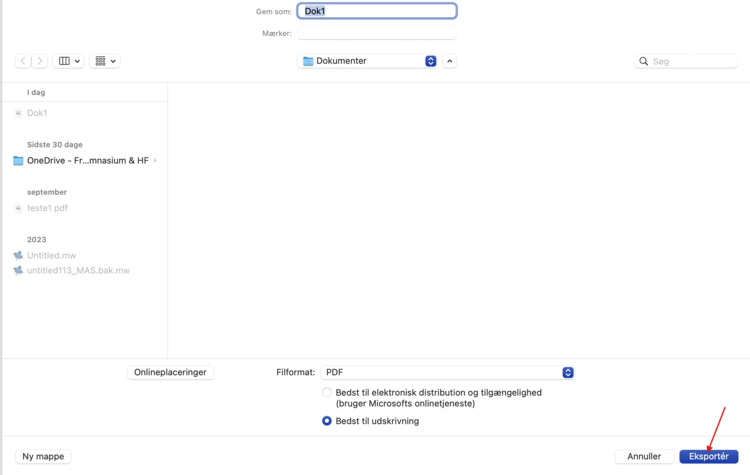Click the search magnifier icon

(644, 61)
